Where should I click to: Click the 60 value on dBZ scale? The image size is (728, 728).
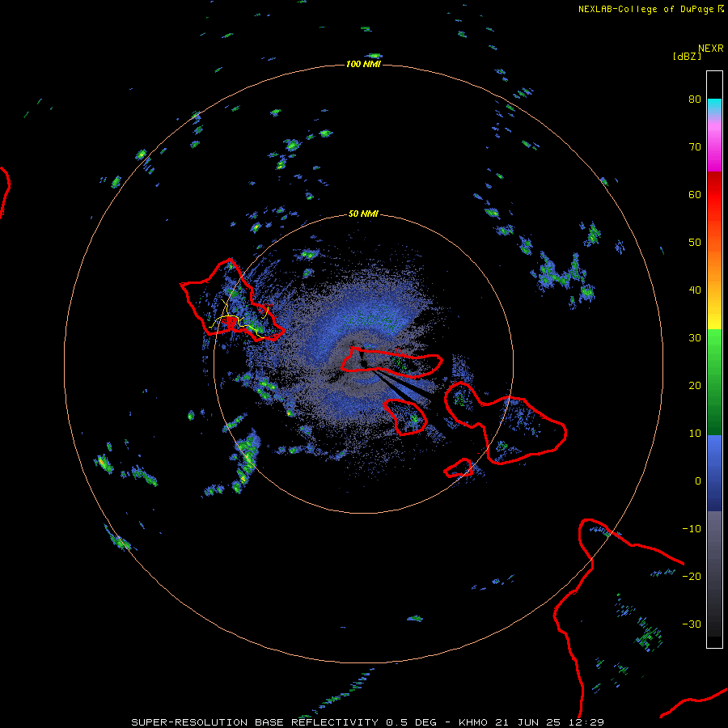tap(695, 194)
